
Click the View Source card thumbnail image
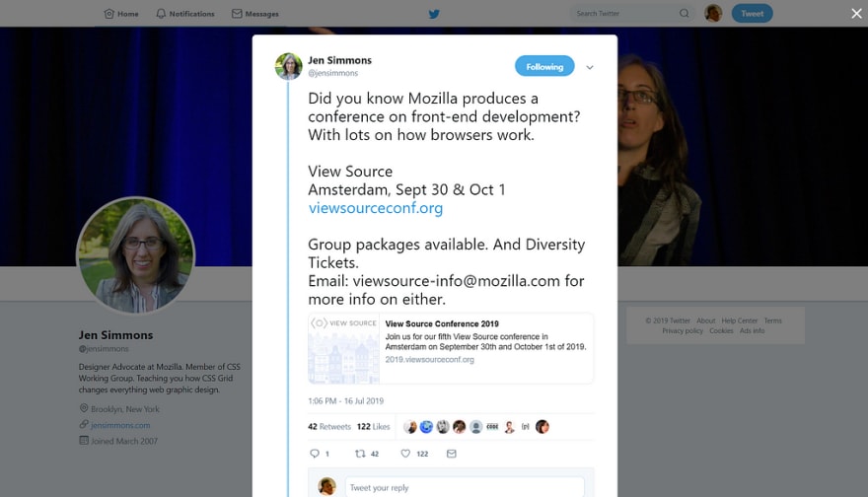click(x=344, y=349)
